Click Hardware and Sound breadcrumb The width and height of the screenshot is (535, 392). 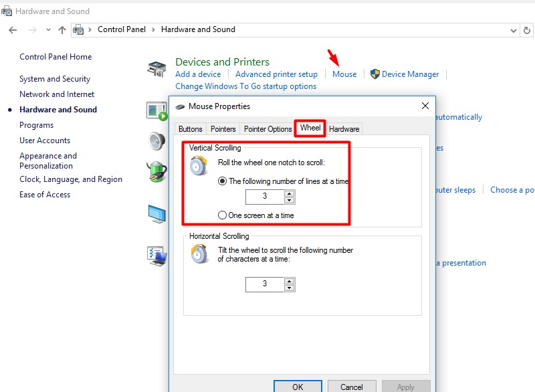pyautogui.click(x=198, y=29)
